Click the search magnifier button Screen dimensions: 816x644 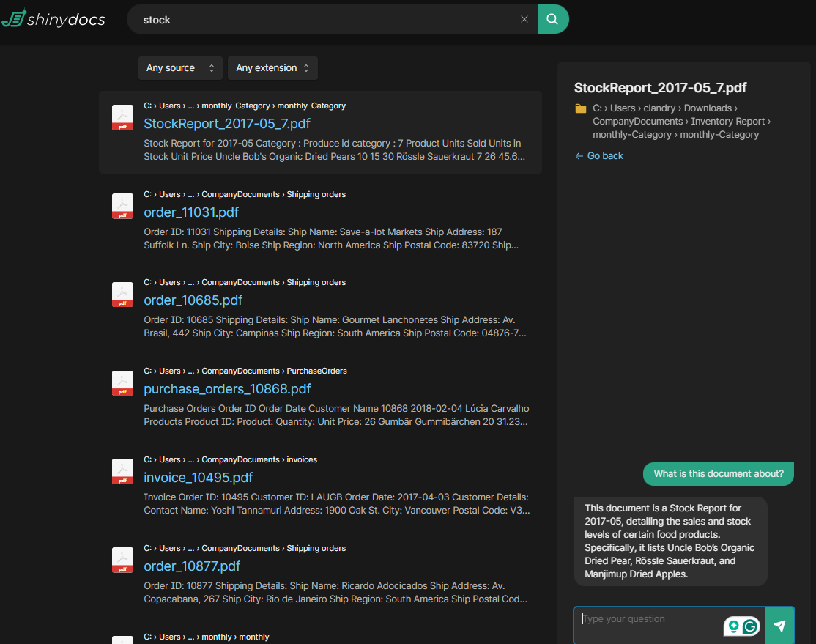coord(553,19)
